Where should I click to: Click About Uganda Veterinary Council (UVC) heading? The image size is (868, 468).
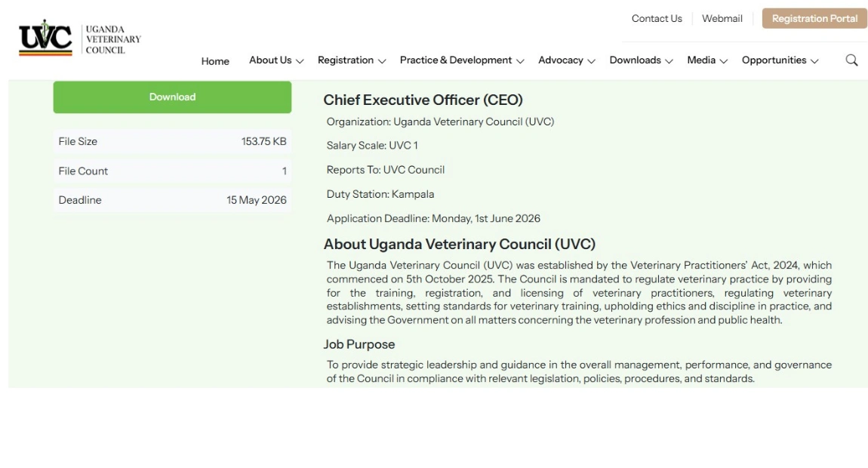click(x=460, y=245)
